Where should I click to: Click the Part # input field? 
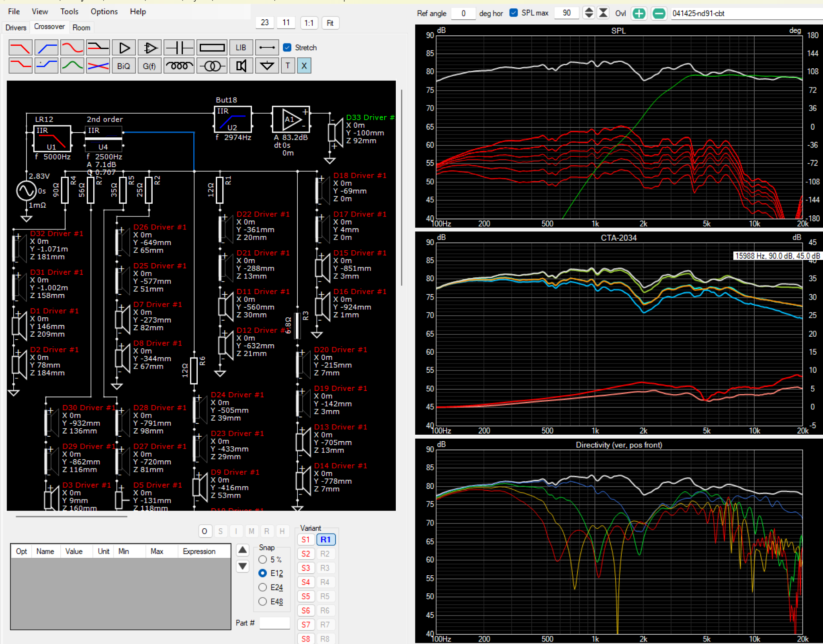coord(274,623)
